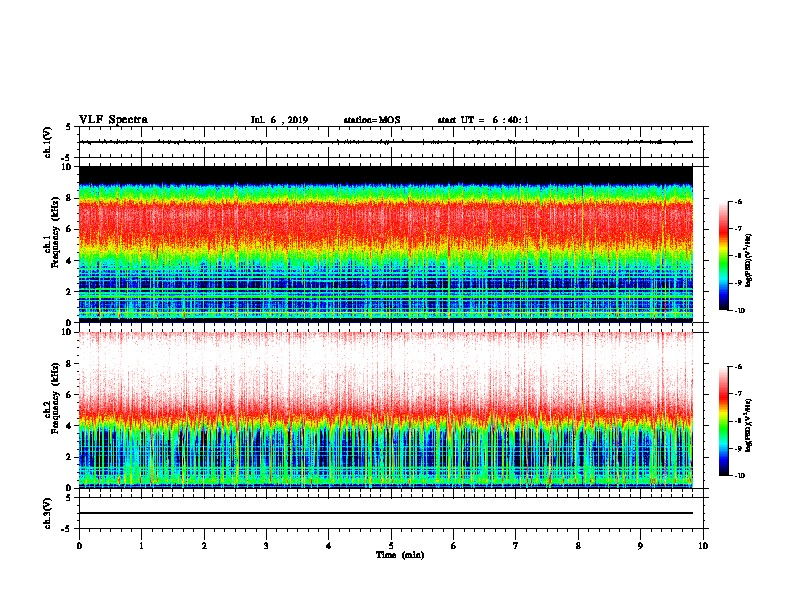Click the "VLF Spectra" plot title

pos(113,119)
